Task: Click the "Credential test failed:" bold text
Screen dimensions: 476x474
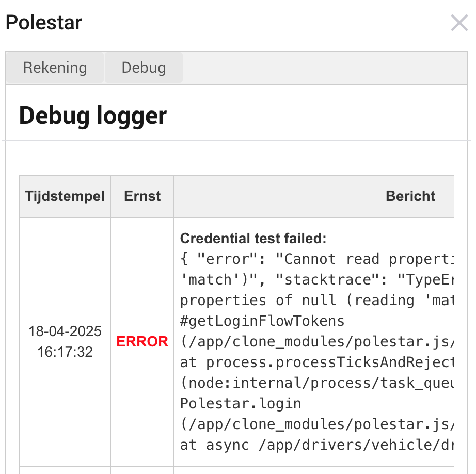Action: coord(253,239)
